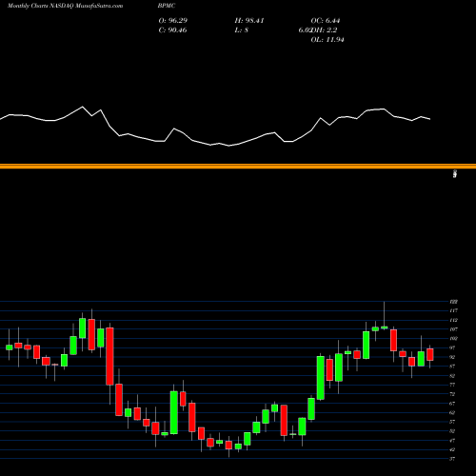476x476 pixels.
Task: Select the low value 'L: 8'
Action: [242, 30]
